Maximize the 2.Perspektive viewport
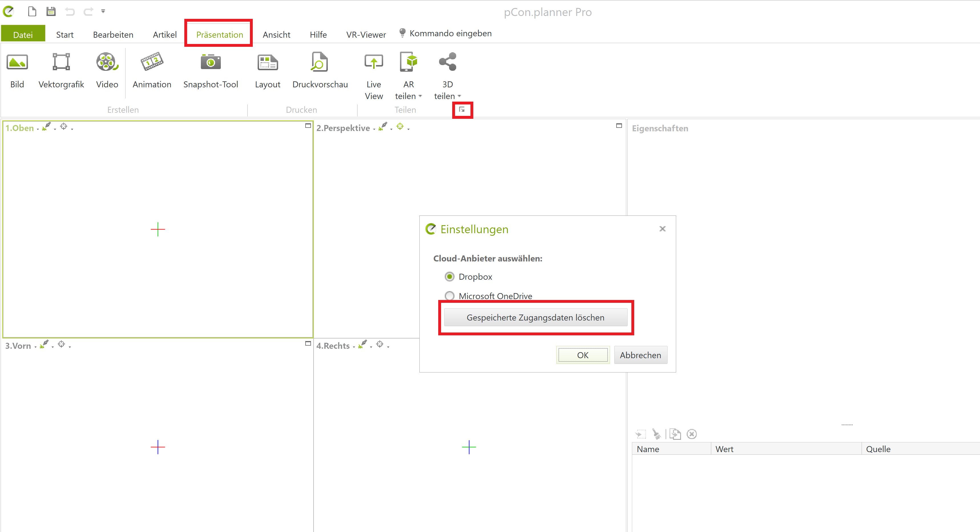Viewport: 980px width, 532px height. tap(619, 126)
